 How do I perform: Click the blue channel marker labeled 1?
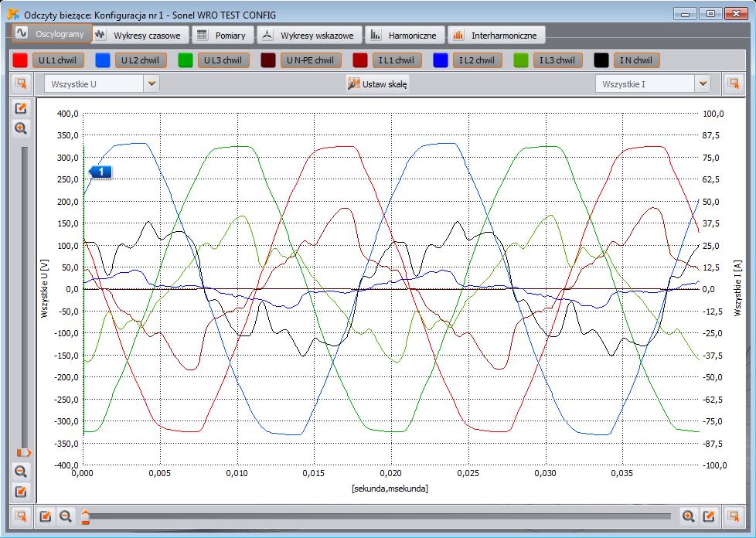click(100, 172)
